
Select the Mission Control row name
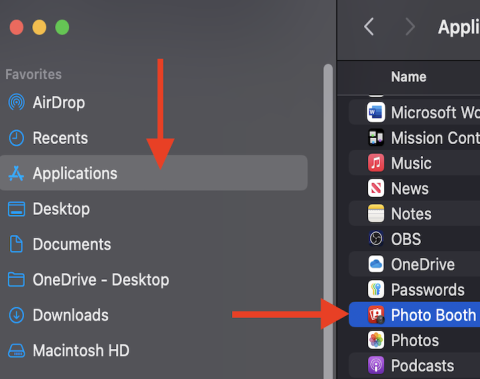pos(435,138)
